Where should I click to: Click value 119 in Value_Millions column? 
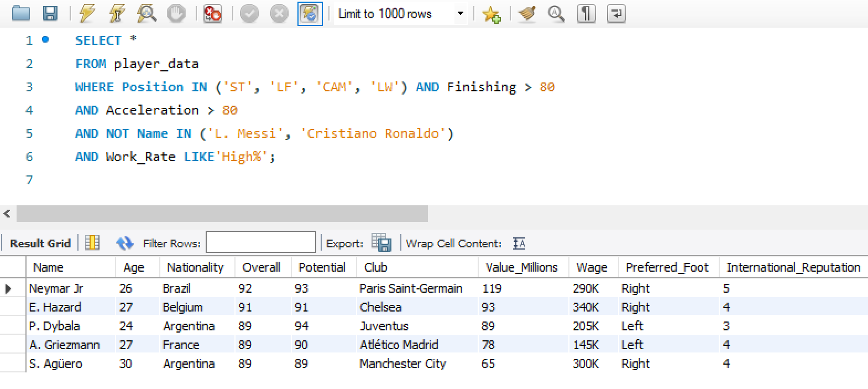point(524,288)
